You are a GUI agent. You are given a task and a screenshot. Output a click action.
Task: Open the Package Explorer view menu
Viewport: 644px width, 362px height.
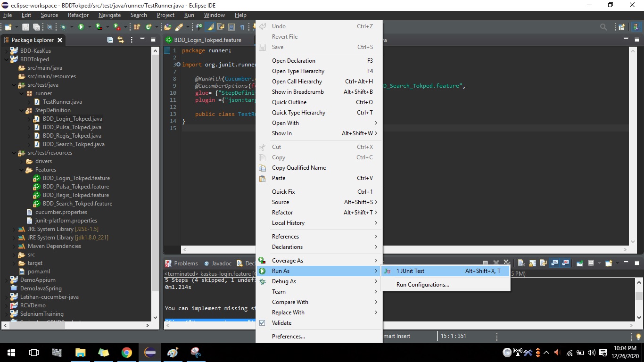[132, 40]
